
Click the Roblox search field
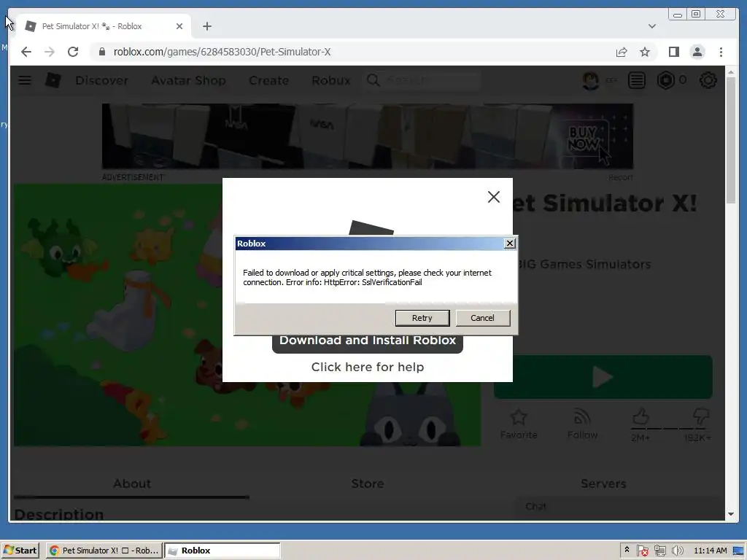click(422, 80)
